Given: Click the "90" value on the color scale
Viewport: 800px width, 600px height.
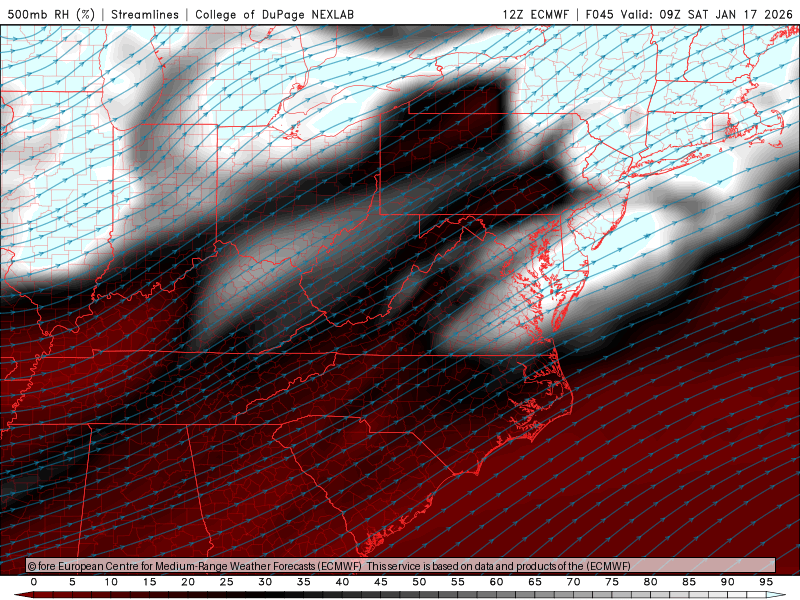Looking at the screenshot, I should point(728,582).
